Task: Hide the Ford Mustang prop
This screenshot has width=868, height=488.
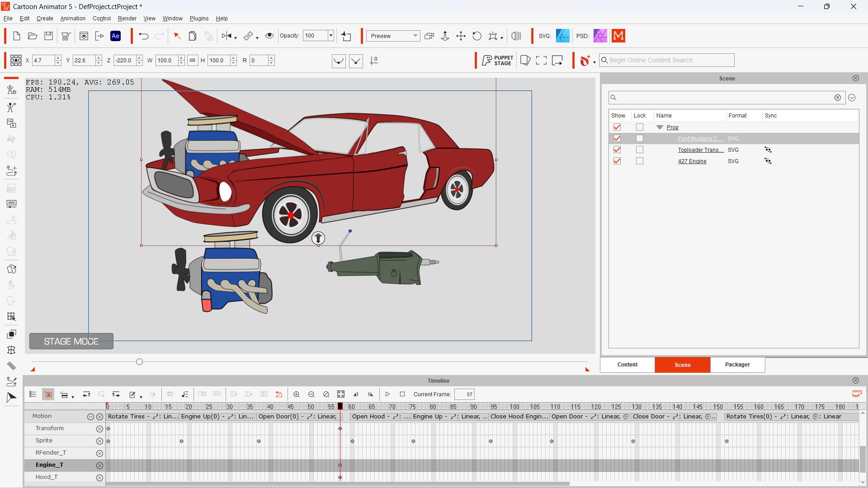Action: tap(617, 139)
